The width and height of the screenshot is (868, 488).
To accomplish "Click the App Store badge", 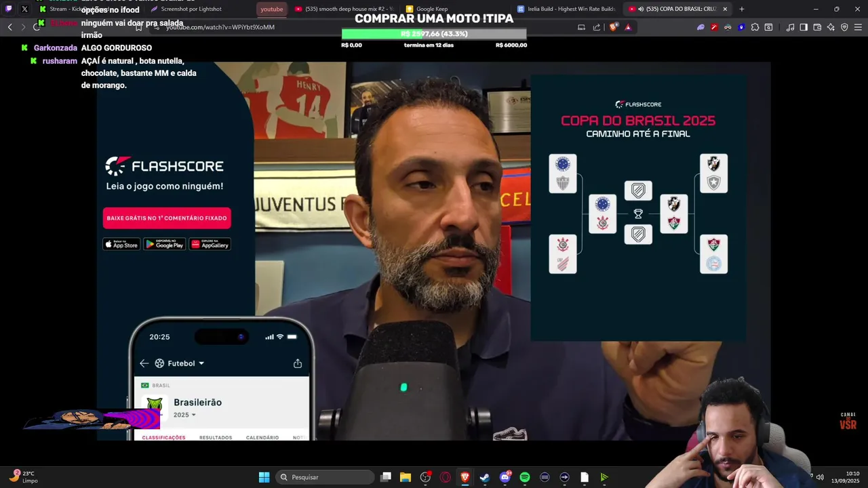I will [x=121, y=244].
